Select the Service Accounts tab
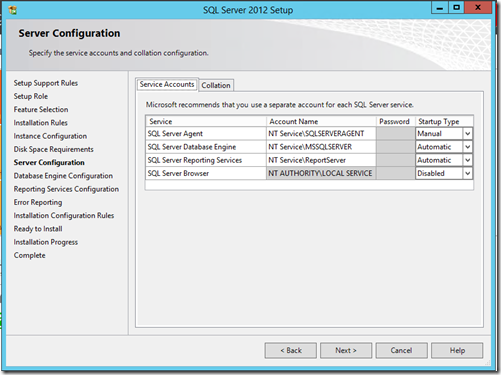Image resolution: width=501 pixels, height=375 pixels. coord(167,84)
